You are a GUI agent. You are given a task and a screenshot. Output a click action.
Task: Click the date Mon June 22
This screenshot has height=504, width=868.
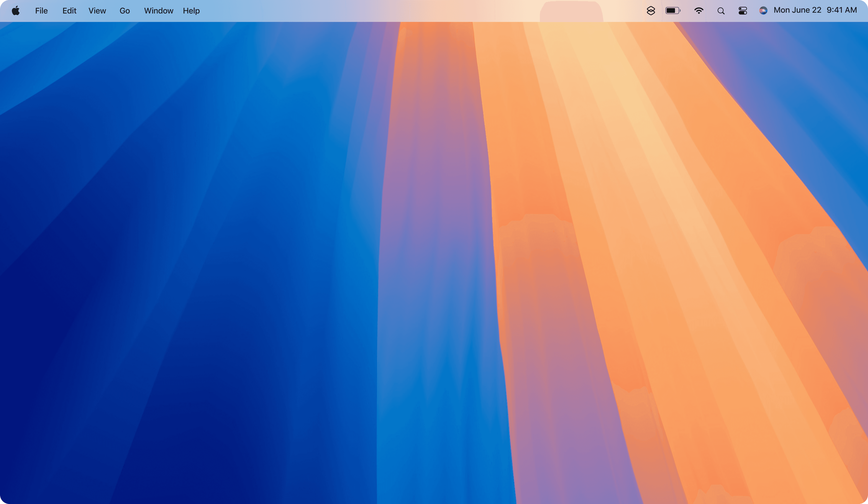click(797, 10)
